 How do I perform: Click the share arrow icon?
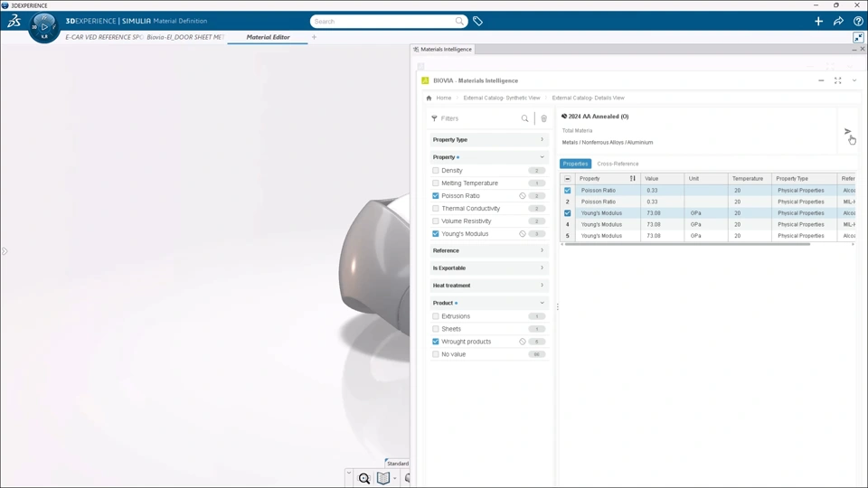[x=838, y=21]
